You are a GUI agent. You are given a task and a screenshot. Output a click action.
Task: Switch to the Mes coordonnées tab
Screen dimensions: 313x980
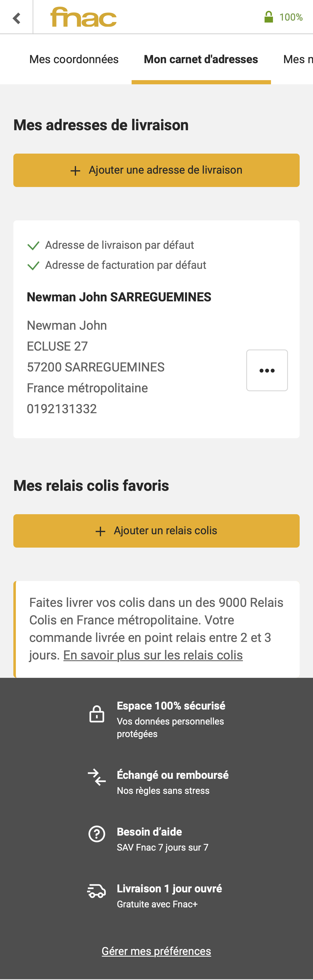pyautogui.click(x=74, y=59)
